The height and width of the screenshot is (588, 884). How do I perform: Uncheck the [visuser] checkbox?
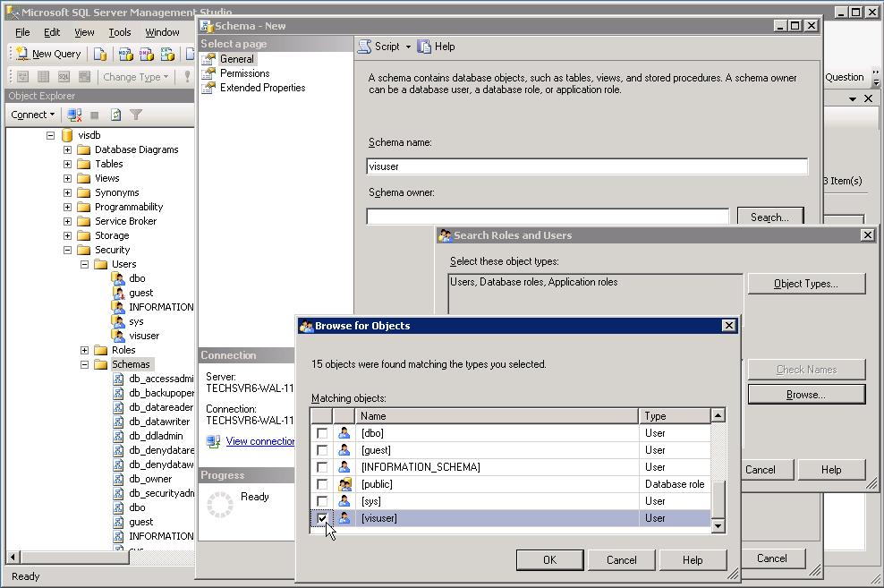click(322, 518)
